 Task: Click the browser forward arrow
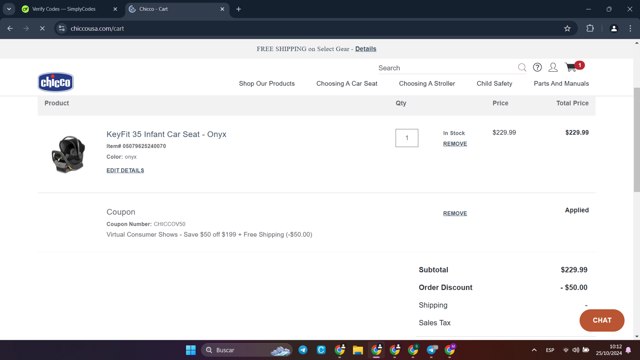point(26,29)
